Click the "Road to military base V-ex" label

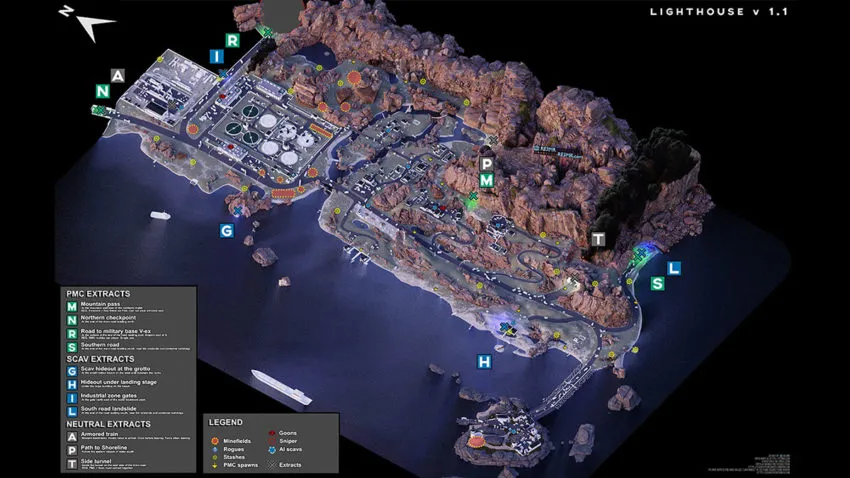click(x=116, y=331)
